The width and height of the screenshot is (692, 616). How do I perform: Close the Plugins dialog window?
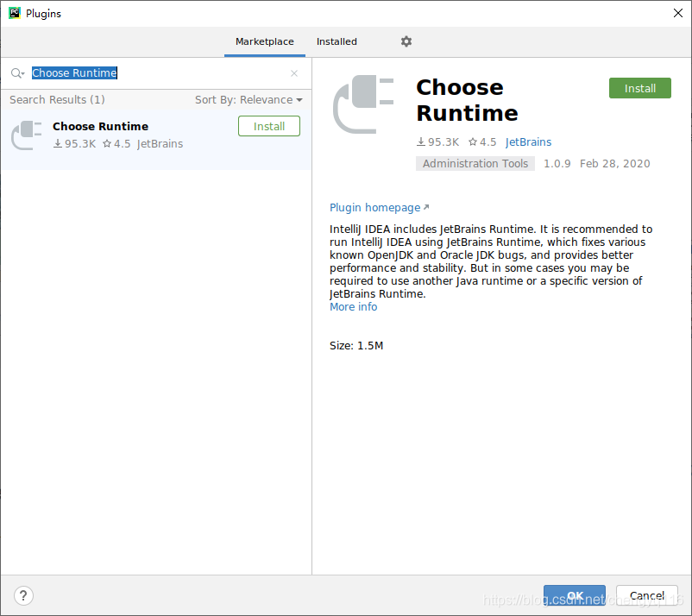(x=678, y=13)
